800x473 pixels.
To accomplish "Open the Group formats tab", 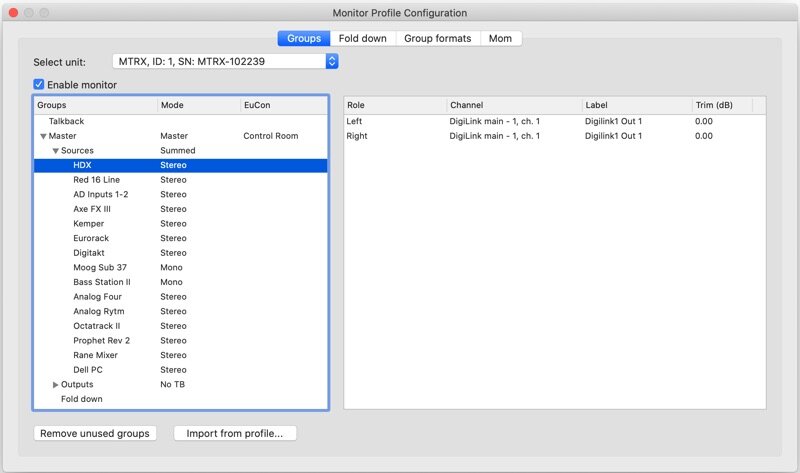I will pos(438,38).
